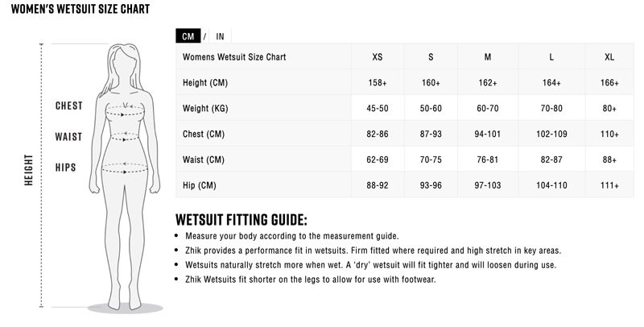Switch to the IN units tab
This screenshot has height=327, width=644.
pyautogui.click(x=220, y=36)
